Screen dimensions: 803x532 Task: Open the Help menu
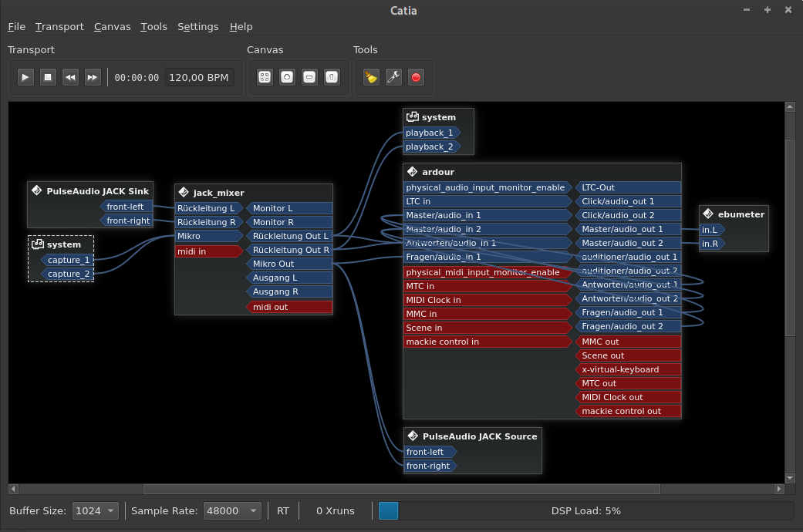point(241,27)
